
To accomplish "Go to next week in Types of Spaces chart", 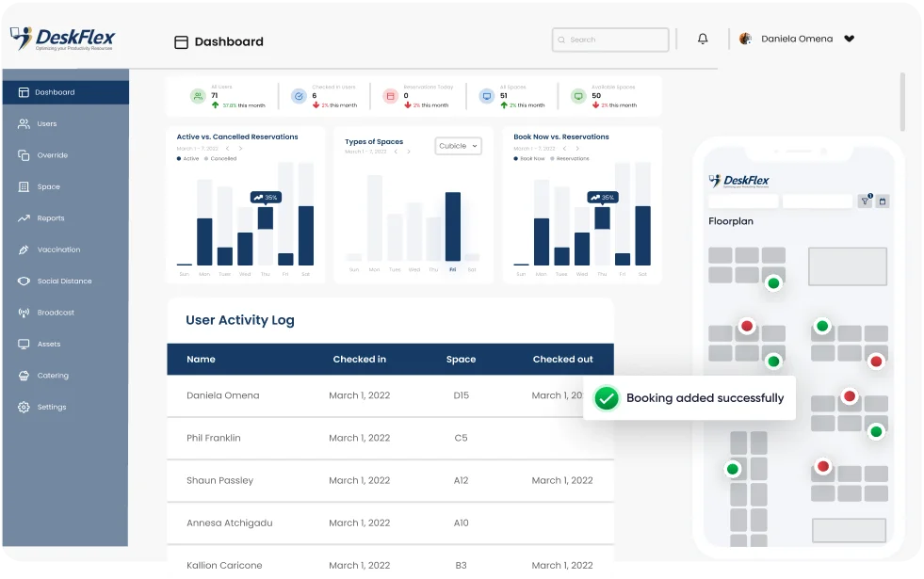I will pos(409,152).
